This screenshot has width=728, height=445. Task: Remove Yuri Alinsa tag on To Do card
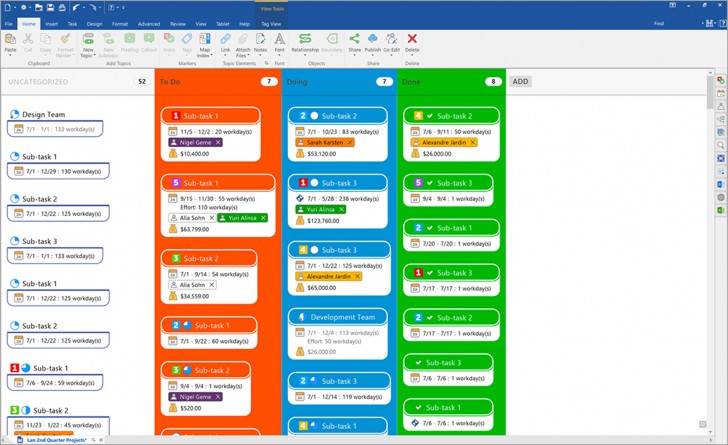click(263, 217)
